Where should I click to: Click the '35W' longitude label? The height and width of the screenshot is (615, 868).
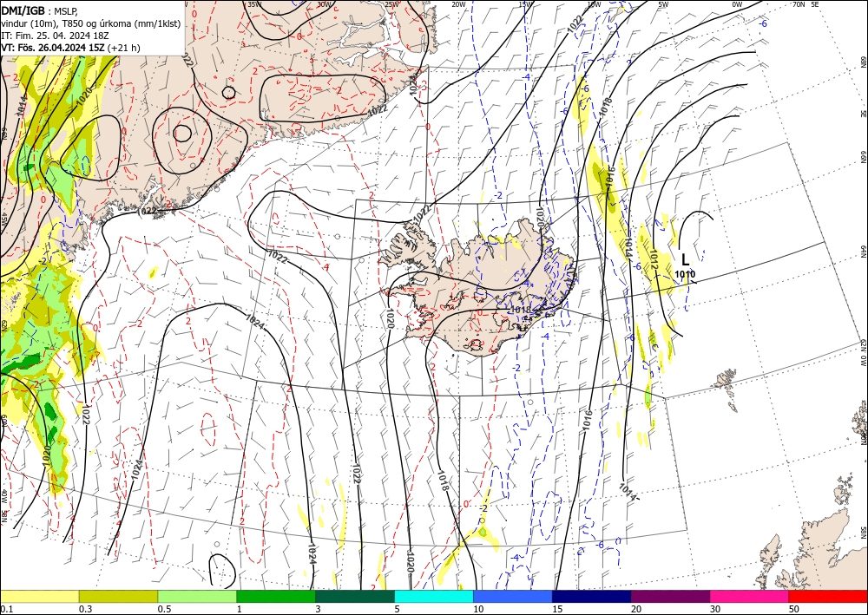(254, 4)
